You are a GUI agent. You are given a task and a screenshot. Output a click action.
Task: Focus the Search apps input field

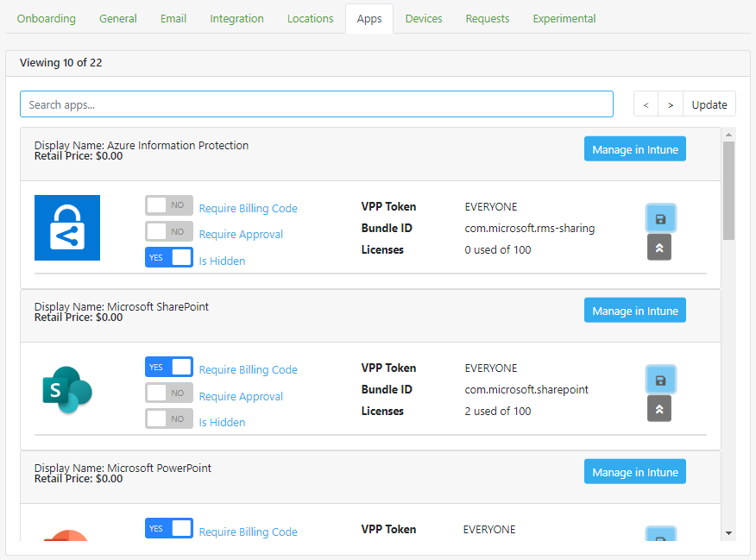[317, 104]
